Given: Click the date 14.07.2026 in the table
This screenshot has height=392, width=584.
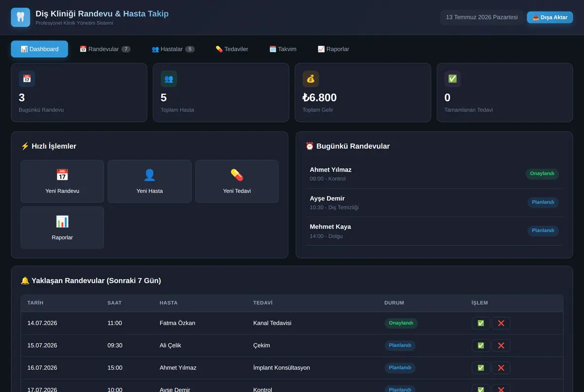Looking at the screenshot, I should click(42, 323).
